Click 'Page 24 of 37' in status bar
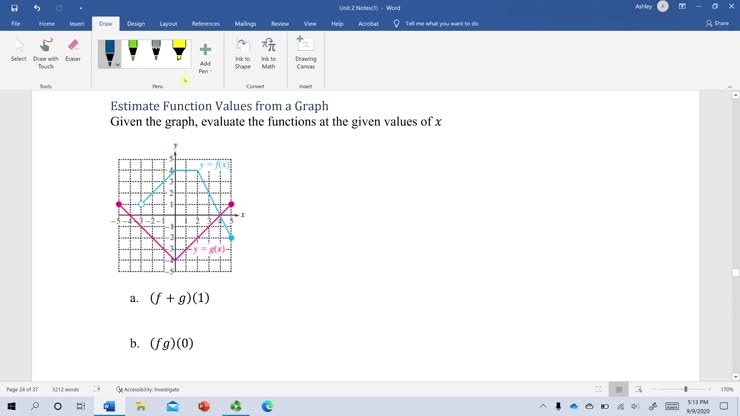The height and width of the screenshot is (416, 740). [22, 390]
